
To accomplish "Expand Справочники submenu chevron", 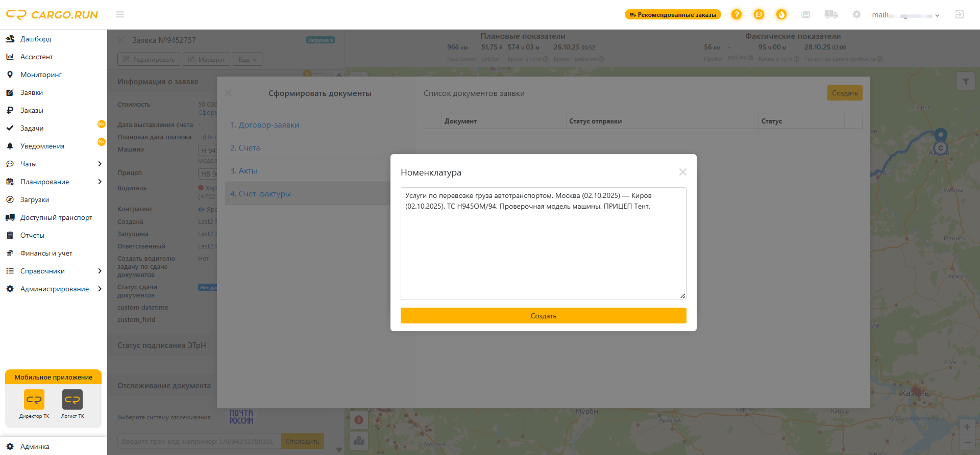I will (x=100, y=271).
